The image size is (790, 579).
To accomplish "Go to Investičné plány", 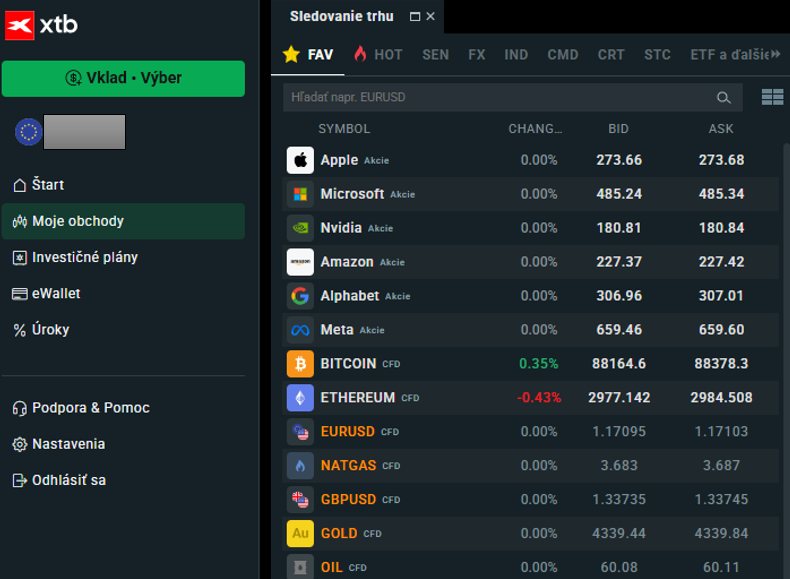I will tap(85, 257).
